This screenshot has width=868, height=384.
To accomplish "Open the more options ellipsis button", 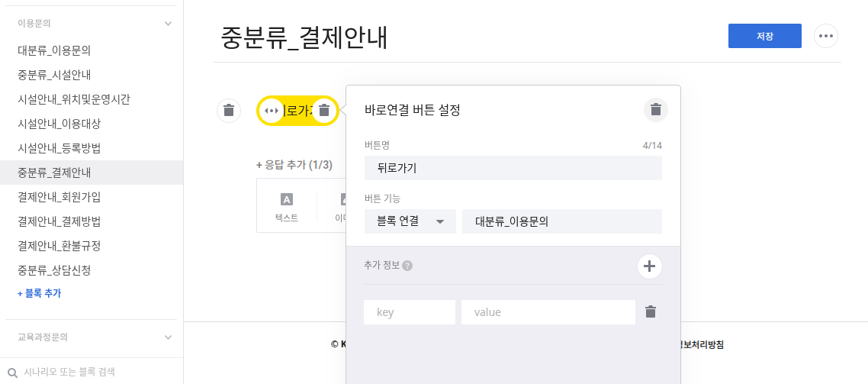I will click(826, 36).
